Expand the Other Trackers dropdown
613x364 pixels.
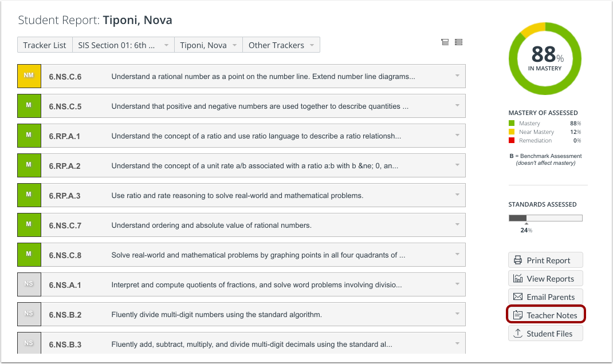[x=281, y=45]
